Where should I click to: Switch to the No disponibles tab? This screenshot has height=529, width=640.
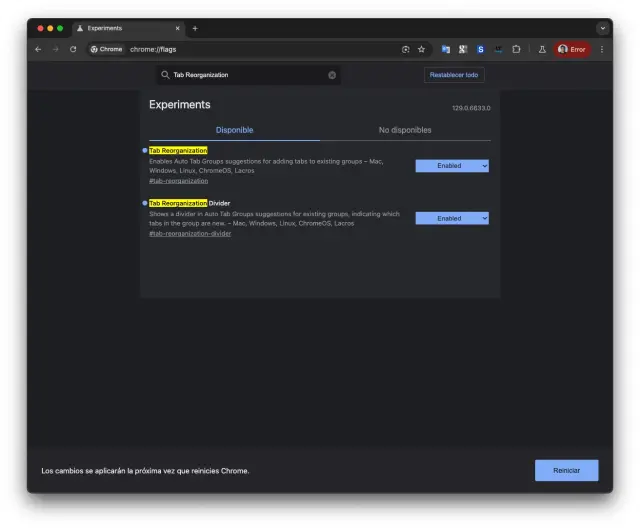(405, 130)
